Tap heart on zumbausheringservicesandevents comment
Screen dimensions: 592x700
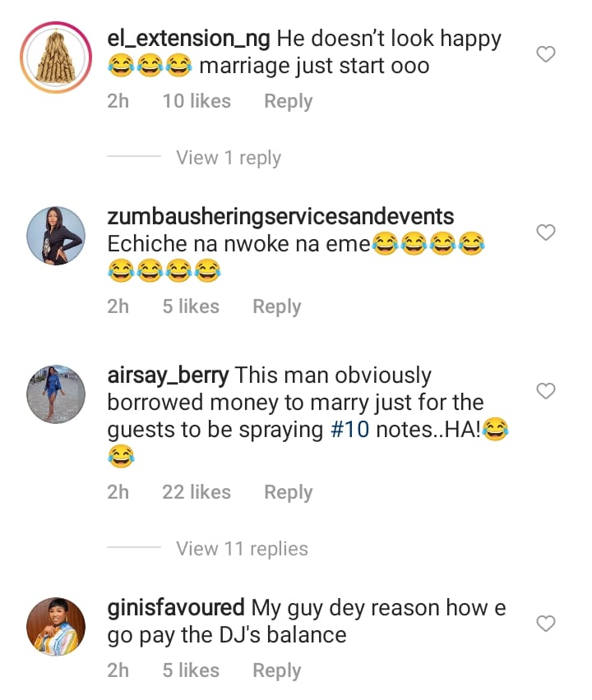click(x=546, y=233)
